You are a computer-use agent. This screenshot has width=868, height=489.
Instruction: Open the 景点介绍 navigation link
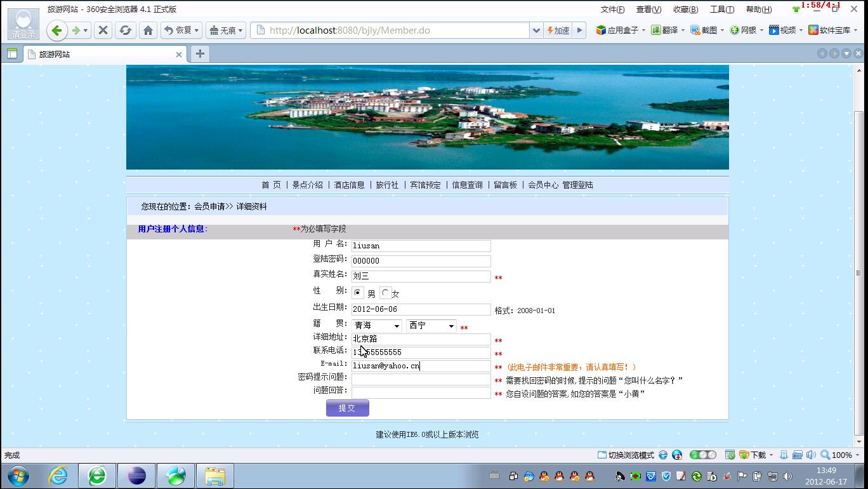tap(308, 185)
